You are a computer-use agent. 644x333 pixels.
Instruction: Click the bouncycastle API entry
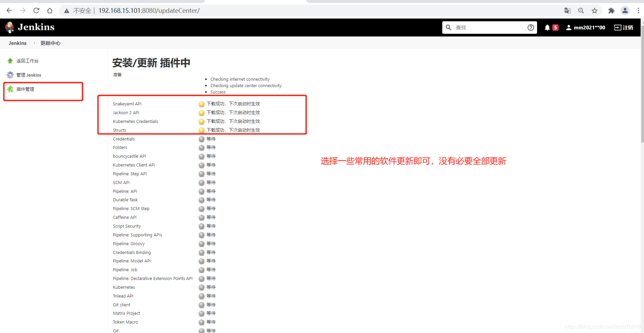[130, 156]
